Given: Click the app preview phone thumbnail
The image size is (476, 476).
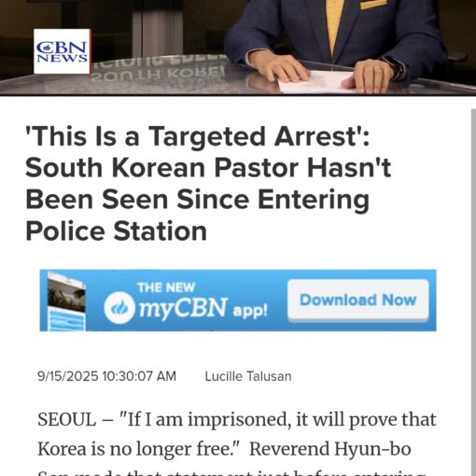Looking at the screenshot, I should click(x=66, y=301).
